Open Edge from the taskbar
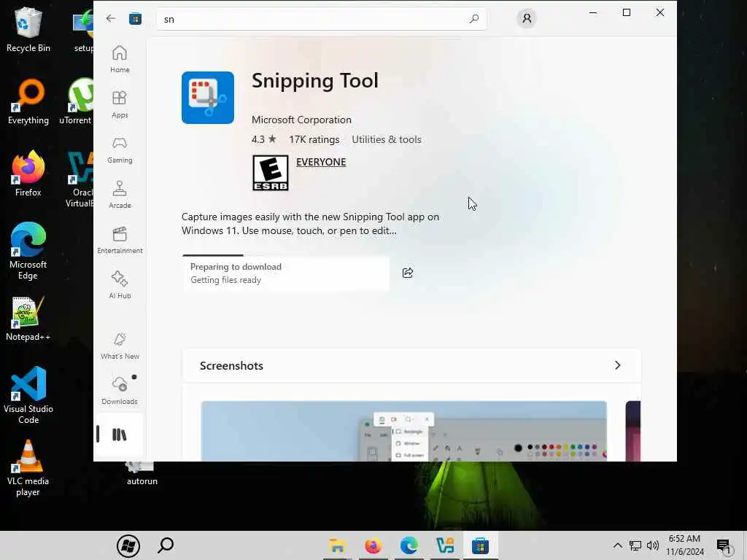Screen dimensions: 747x560 (x=409, y=545)
